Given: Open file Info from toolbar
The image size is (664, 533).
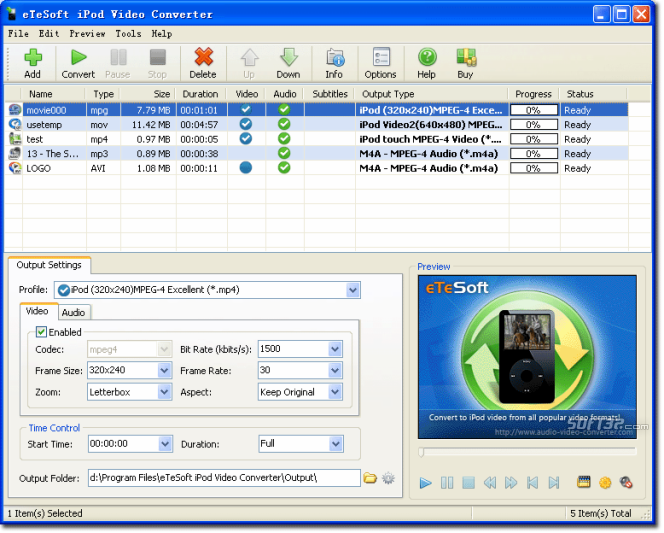Looking at the screenshot, I should coord(334,64).
